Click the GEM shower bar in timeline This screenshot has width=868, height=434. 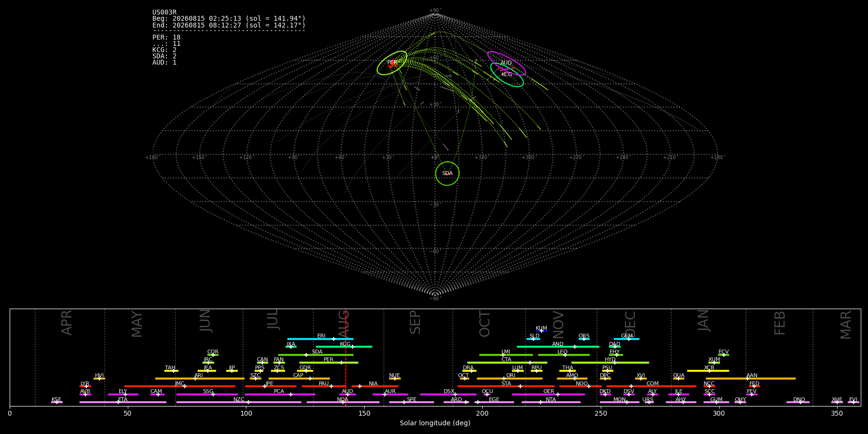tap(626, 339)
